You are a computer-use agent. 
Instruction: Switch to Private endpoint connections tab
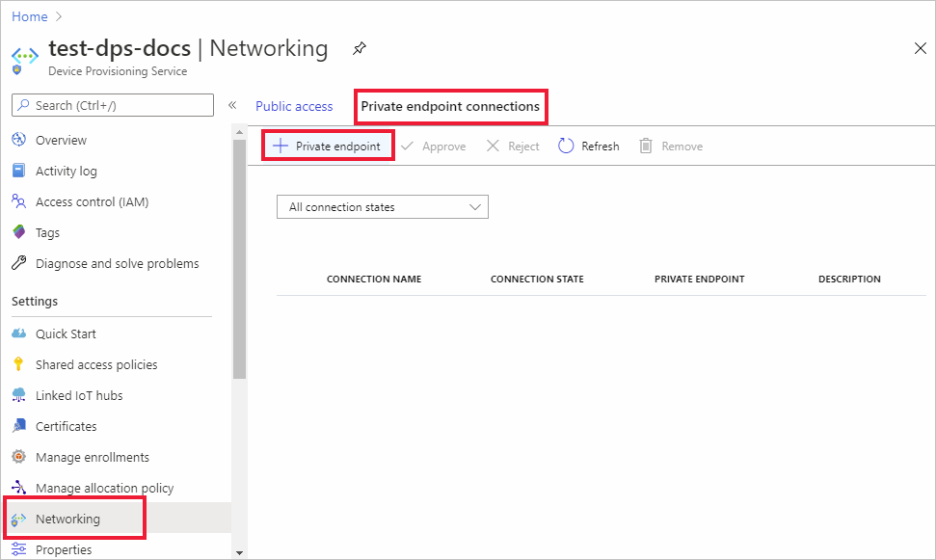(x=450, y=106)
